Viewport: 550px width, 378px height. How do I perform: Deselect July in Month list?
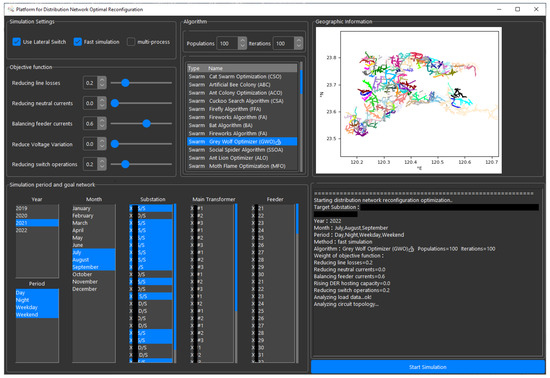pos(93,252)
